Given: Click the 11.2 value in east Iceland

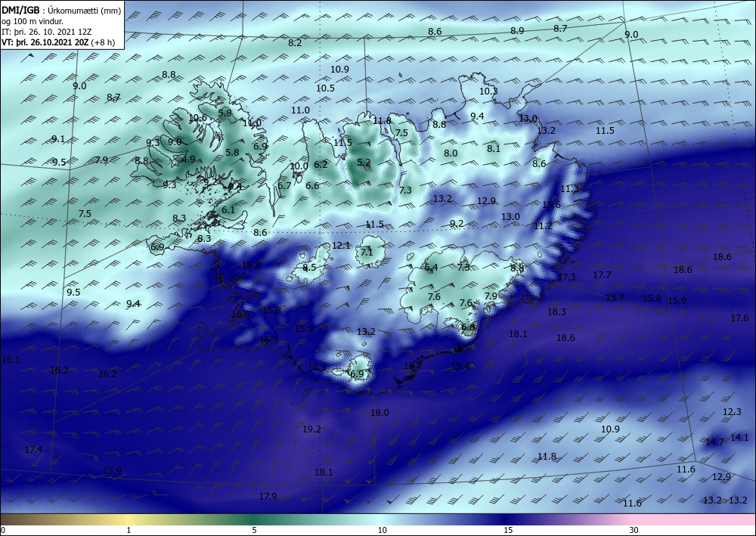Looking at the screenshot, I should pyautogui.click(x=543, y=225).
